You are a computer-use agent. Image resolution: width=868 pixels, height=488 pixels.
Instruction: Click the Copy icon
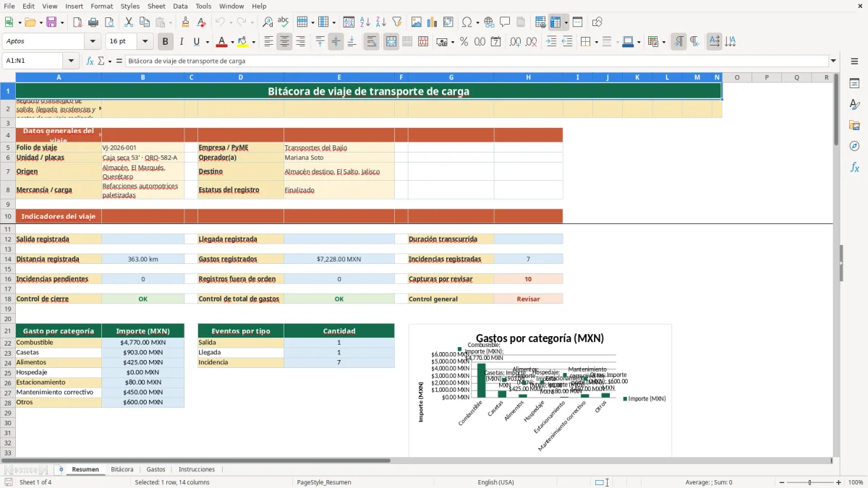[x=145, y=22]
